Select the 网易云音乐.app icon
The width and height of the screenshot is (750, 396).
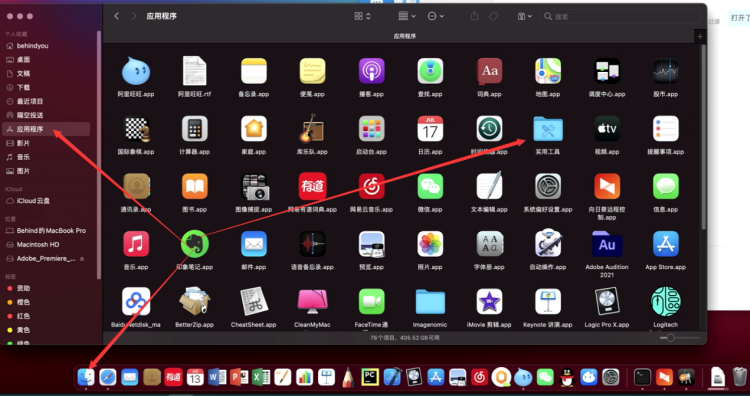pyautogui.click(x=372, y=186)
